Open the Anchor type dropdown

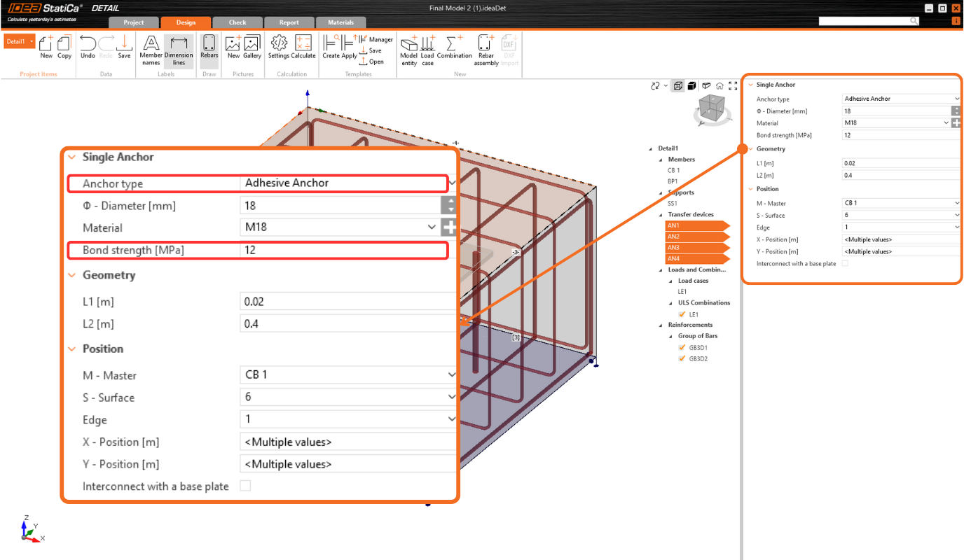coord(348,183)
